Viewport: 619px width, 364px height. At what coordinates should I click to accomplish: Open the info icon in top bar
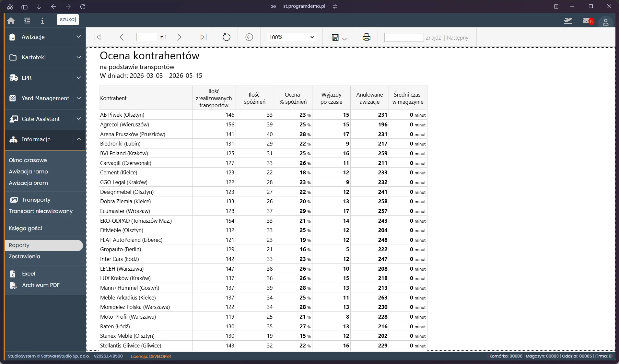point(42,21)
